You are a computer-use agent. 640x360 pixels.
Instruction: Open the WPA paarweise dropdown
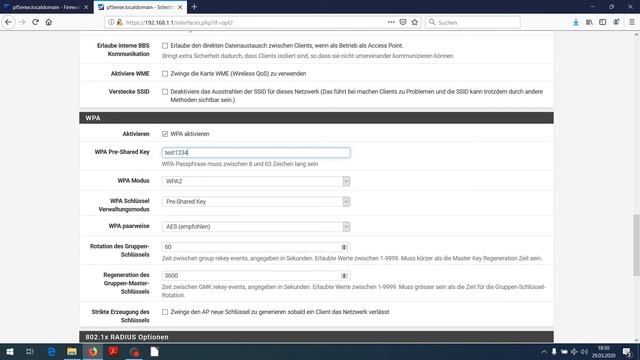tap(256, 227)
